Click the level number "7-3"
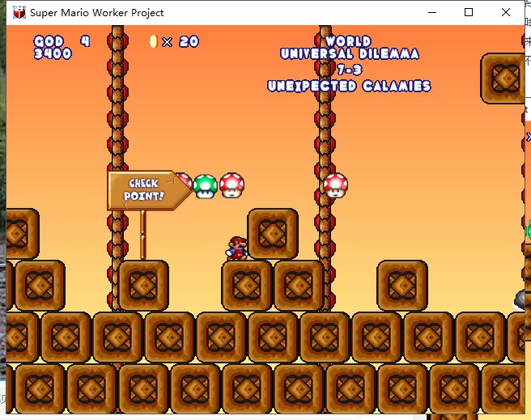 pyautogui.click(x=350, y=70)
